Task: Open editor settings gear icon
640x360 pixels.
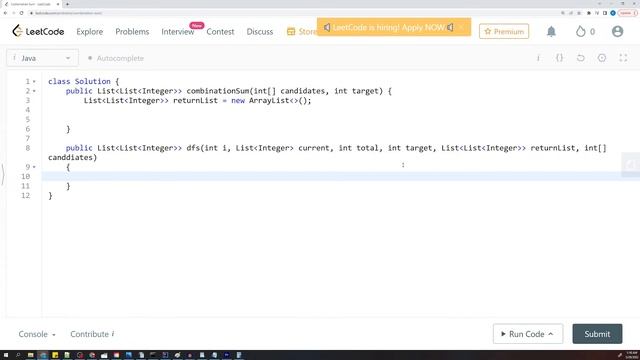Action: [x=602, y=58]
